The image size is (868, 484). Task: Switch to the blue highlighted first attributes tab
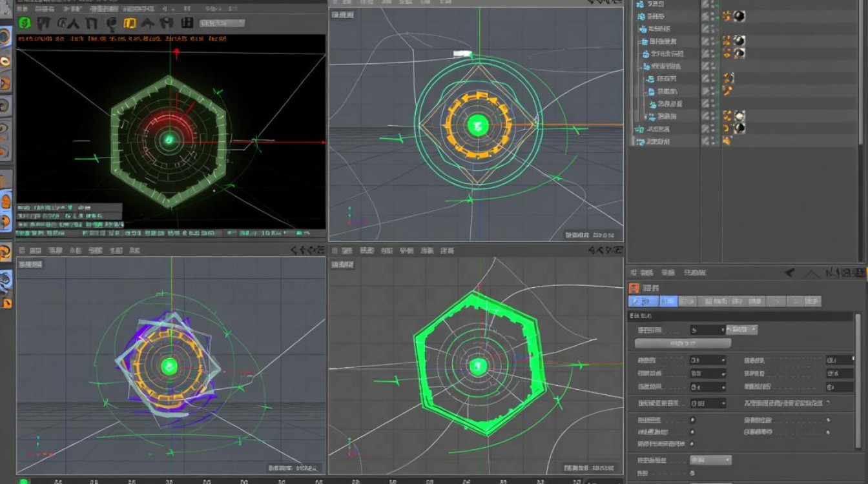click(643, 301)
